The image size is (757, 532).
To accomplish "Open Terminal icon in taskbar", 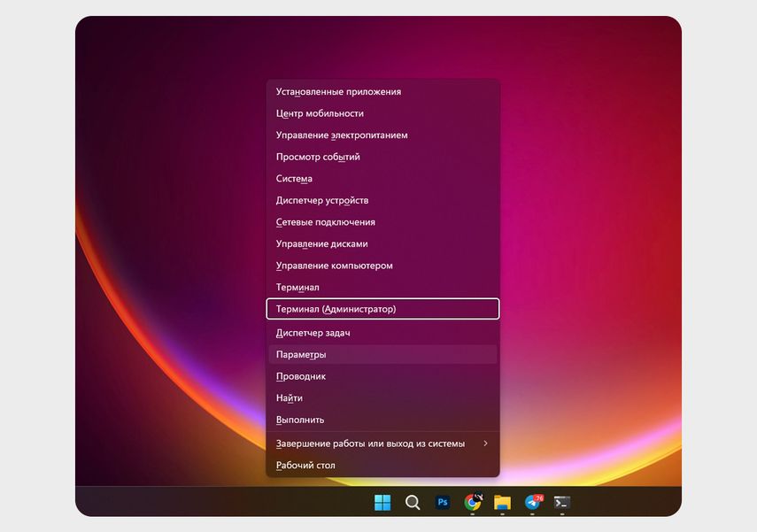I will [x=562, y=503].
